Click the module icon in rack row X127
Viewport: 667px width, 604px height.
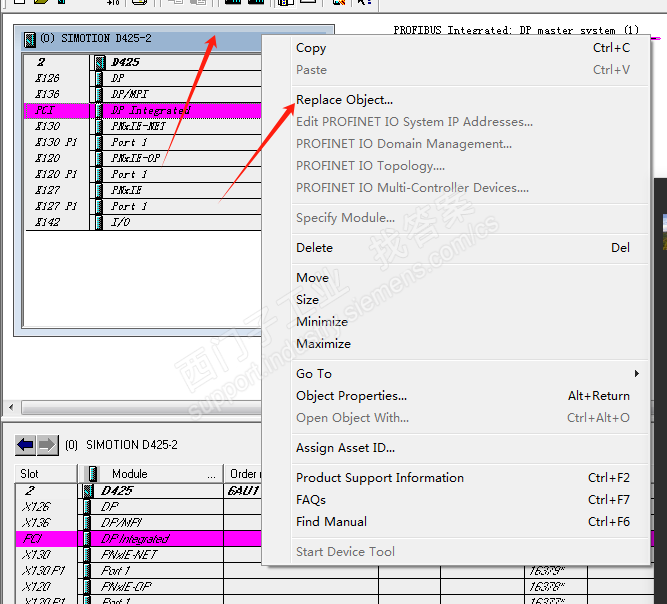[x=99, y=190]
